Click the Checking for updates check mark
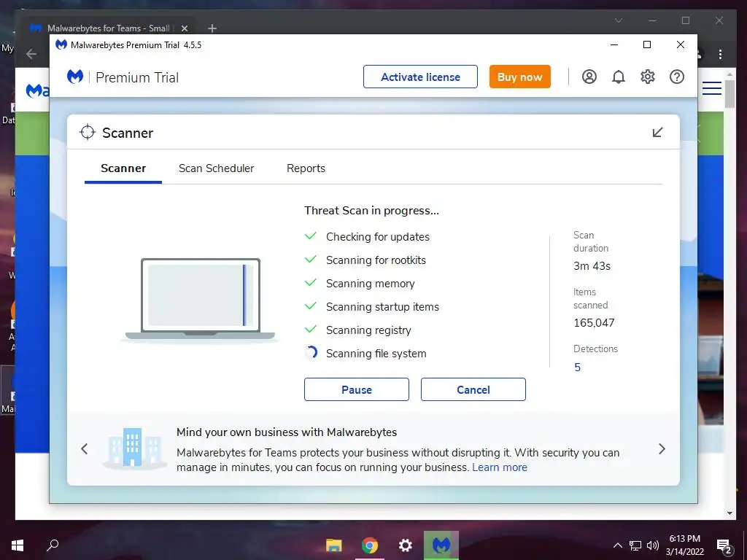This screenshot has height=560, width=747. click(x=311, y=236)
